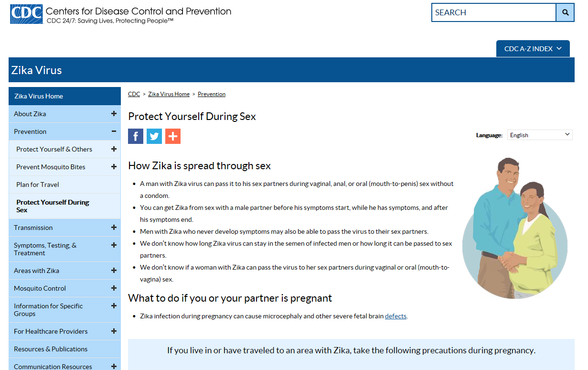Open the orange plus share icon
The image size is (588, 370).
tap(173, 136)
